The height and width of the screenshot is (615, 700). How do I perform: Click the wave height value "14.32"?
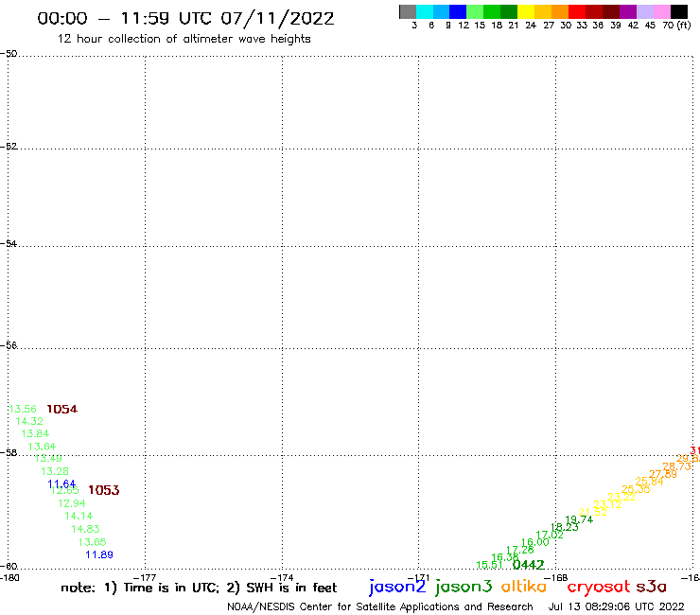click(x=29, y=421)
